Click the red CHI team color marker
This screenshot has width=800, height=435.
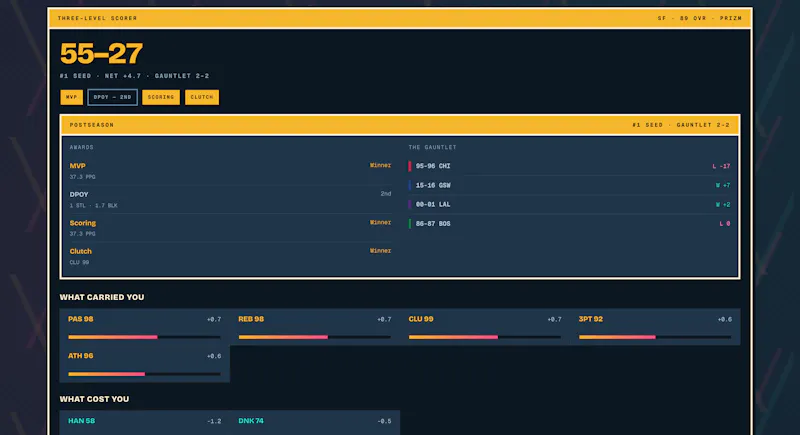[x=410, y=166]
